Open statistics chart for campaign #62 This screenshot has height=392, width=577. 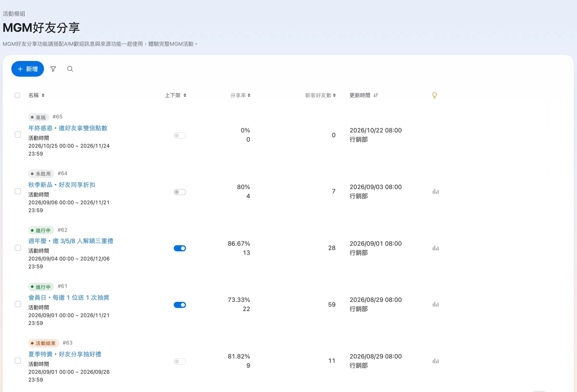click(x=435, y=248)
